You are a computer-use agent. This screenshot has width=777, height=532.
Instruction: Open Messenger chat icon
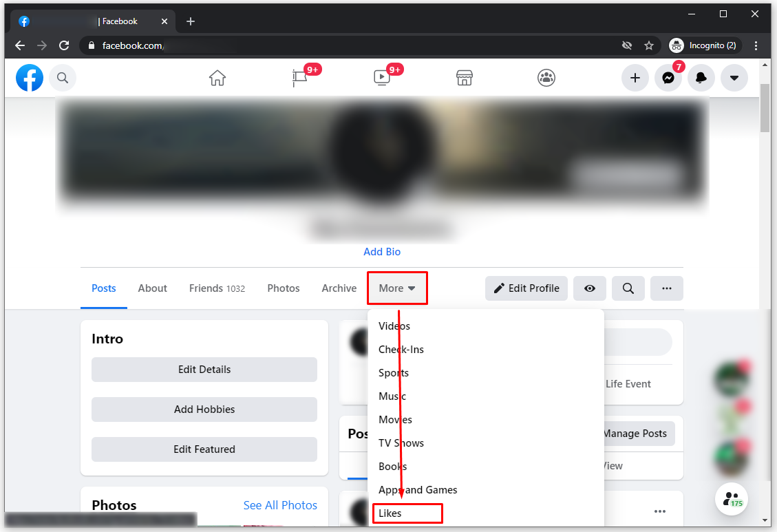click(668, 78)
